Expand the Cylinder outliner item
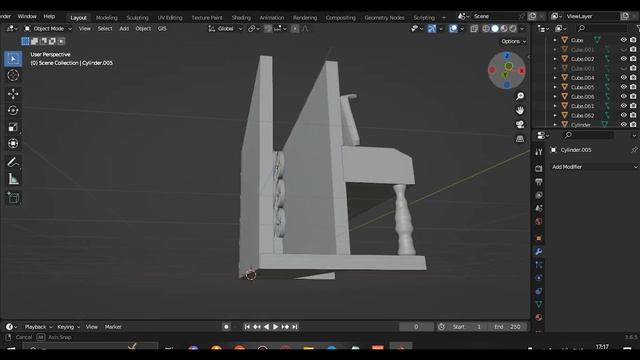This screenshot has width=640, height=360. [x=555, y=124]
